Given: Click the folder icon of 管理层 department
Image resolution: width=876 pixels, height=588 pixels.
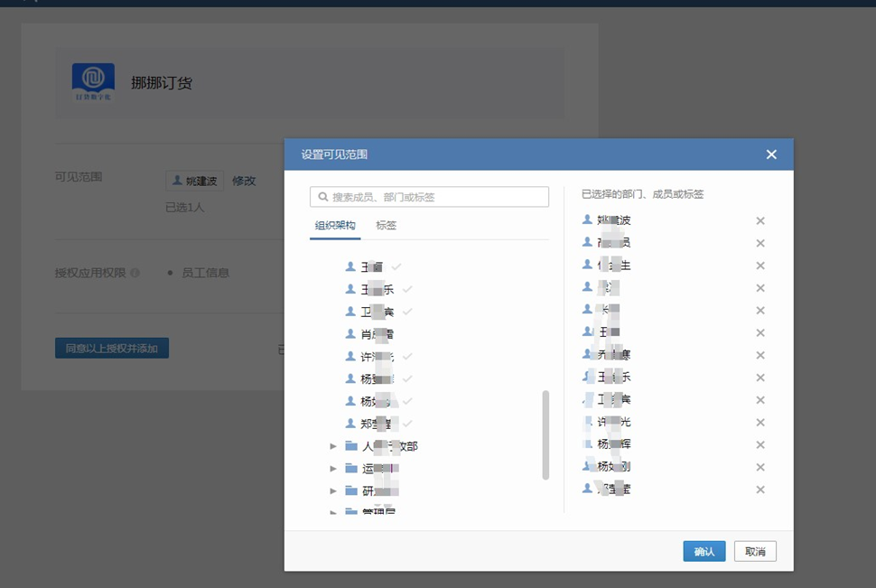Looking at the screenshot, I should tap(351, 512).
